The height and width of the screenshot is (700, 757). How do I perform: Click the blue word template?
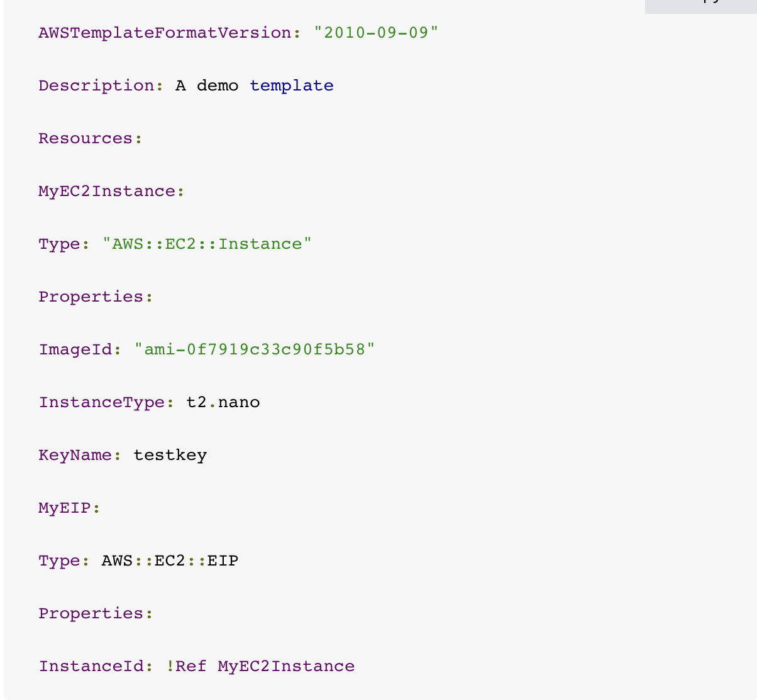(x=292, y=85)
